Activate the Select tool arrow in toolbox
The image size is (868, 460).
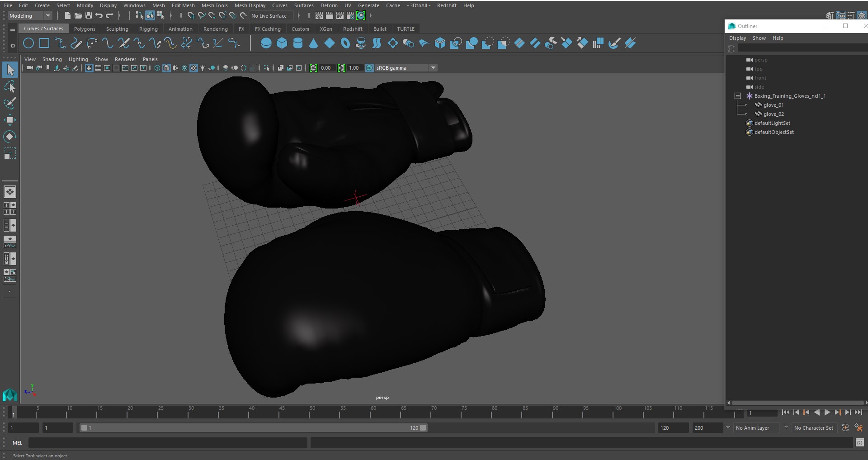[10, 70]
